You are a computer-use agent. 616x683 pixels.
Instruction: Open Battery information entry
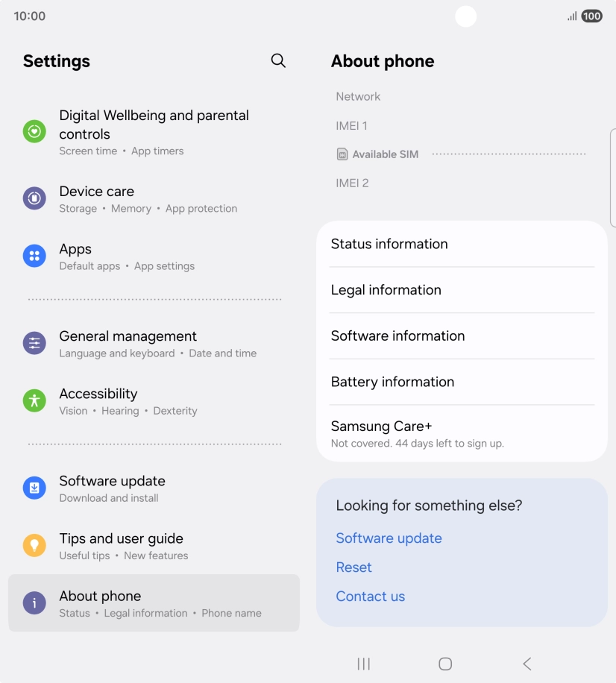tap(462, 382)
